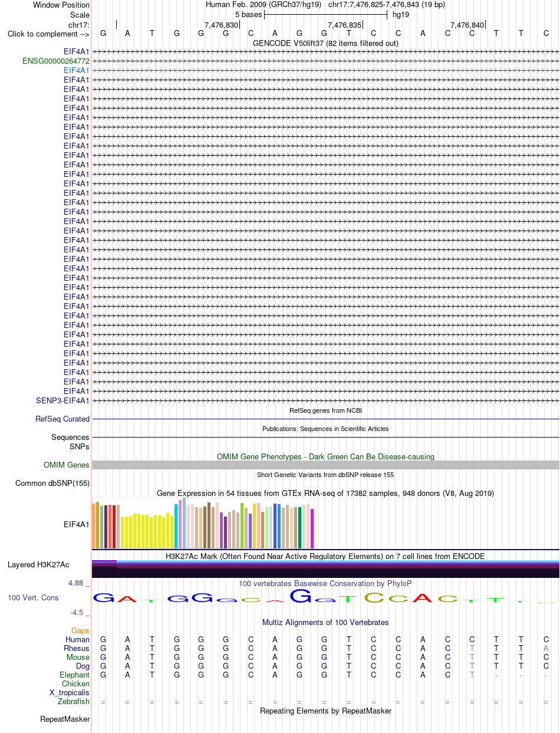Click the magenta bar in GTEx chart

[x=312, y=528]
